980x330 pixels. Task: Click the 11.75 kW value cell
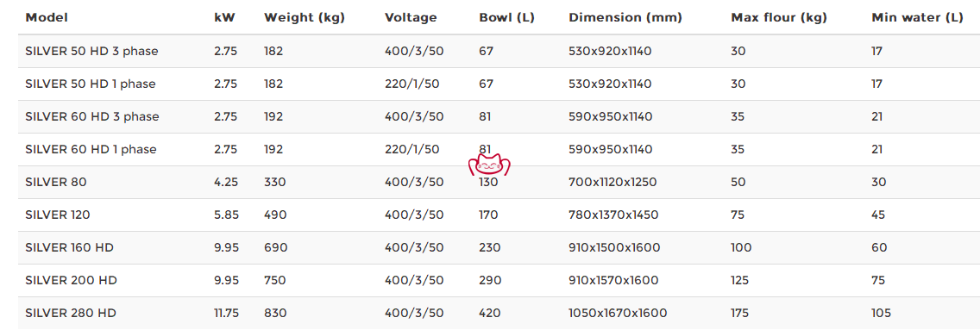tap(226, 313)
